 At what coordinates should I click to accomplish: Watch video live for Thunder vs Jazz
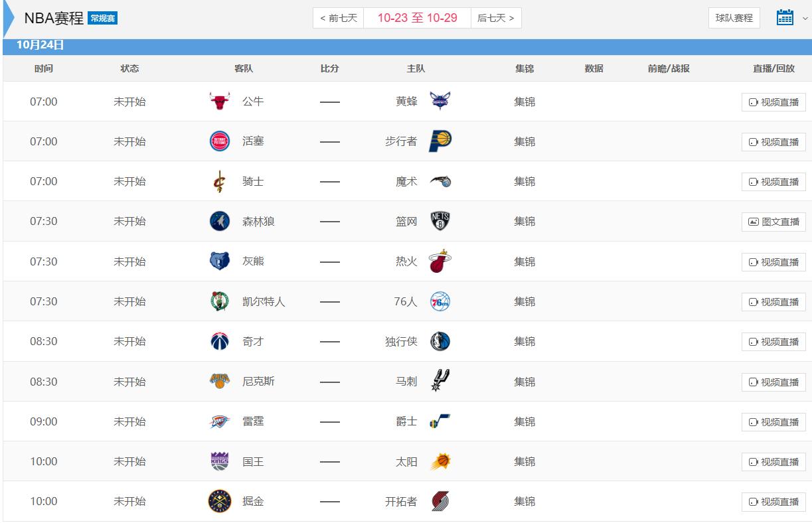tap(773, 422)
